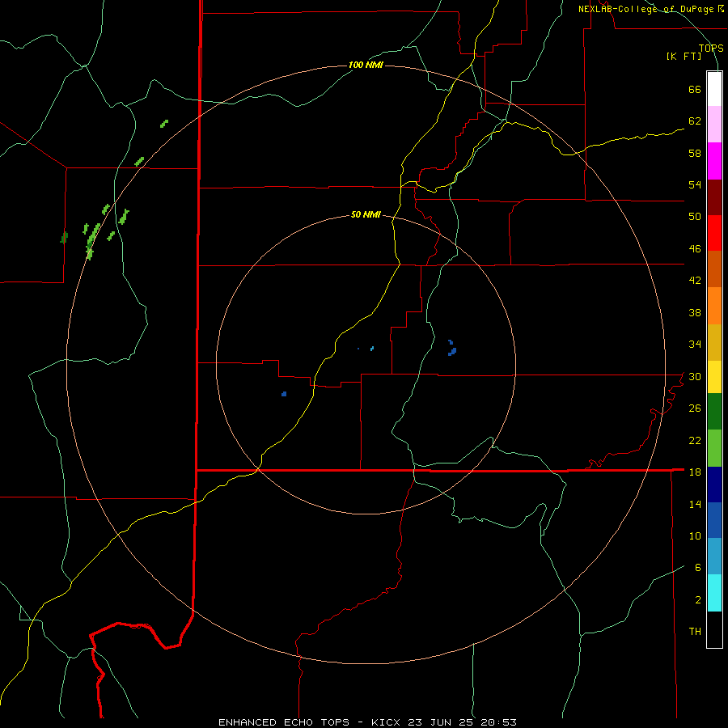Click the "NEXLAB-College of DuPage" label
The height and width of the screenshot is (728, 728).
[647, 9]
